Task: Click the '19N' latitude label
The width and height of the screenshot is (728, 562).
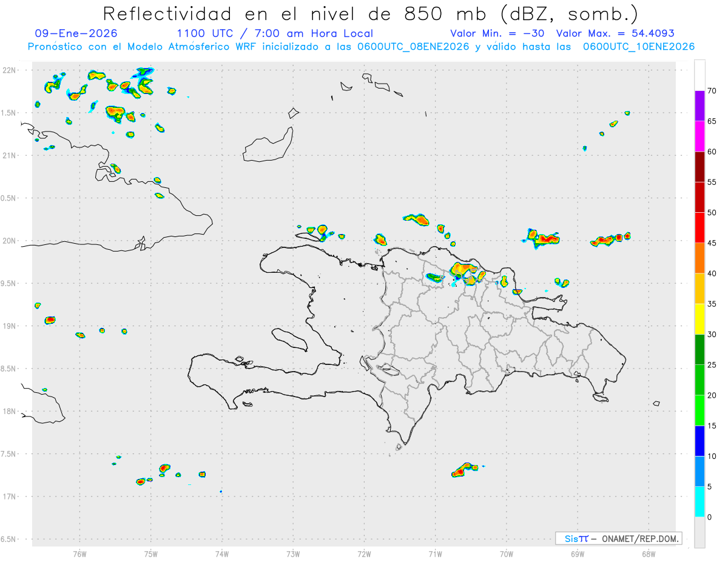Action: [x=9, y=326]
